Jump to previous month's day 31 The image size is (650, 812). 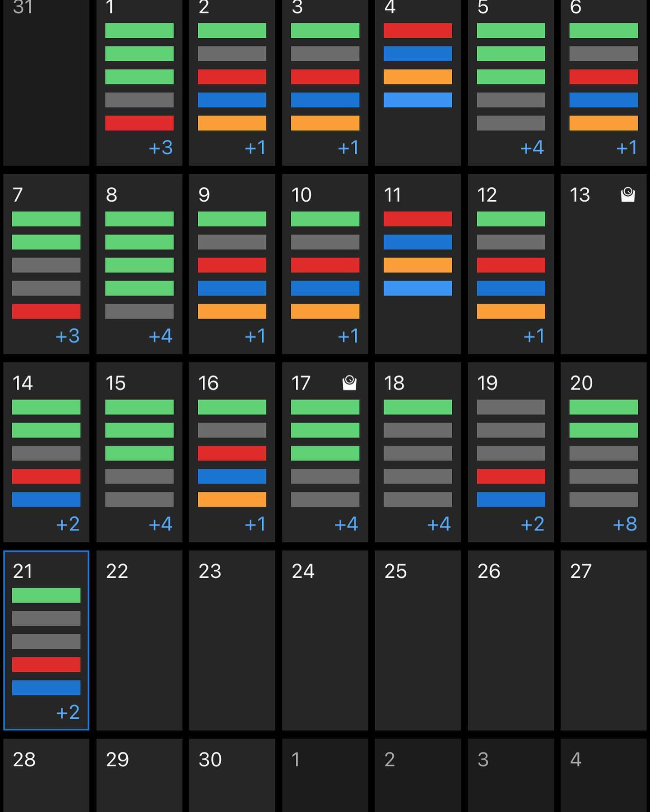(46, 81)
